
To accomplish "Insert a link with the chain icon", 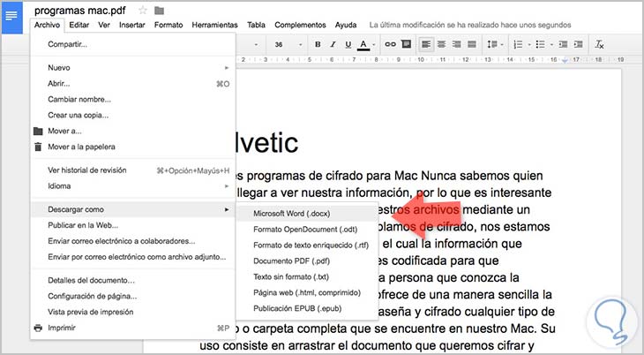I will [390, 44].
